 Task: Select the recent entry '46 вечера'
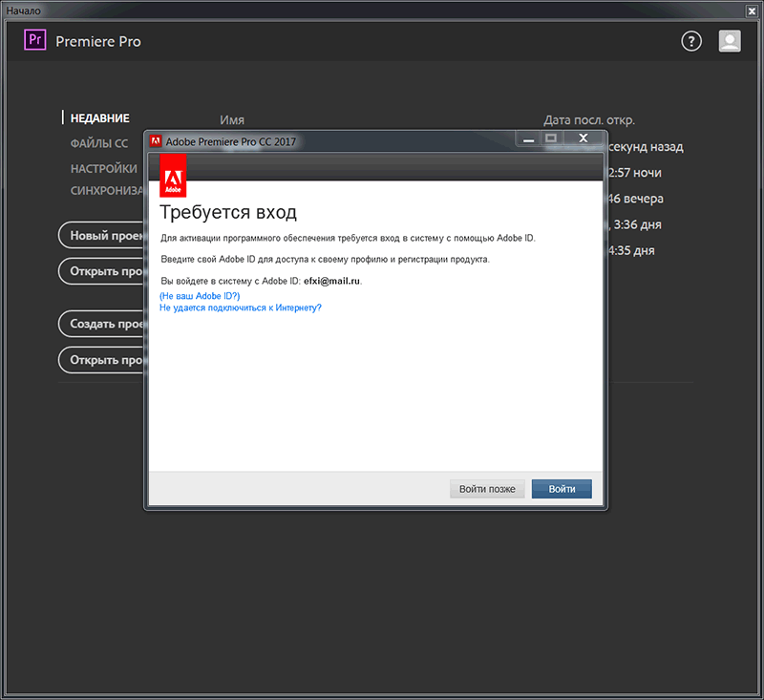(636, 199)
